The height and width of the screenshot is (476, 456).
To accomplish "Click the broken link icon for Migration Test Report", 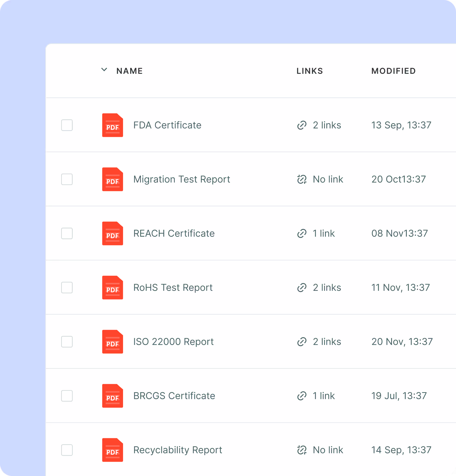I will pos(302,179).
